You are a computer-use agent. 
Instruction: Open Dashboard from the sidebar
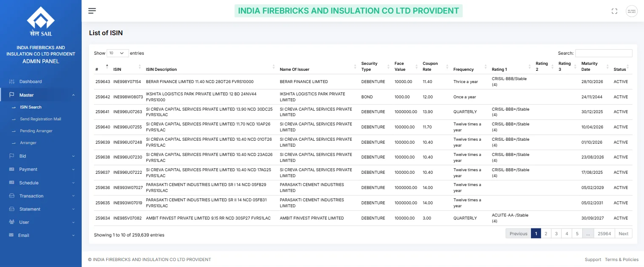pos(30,81)
